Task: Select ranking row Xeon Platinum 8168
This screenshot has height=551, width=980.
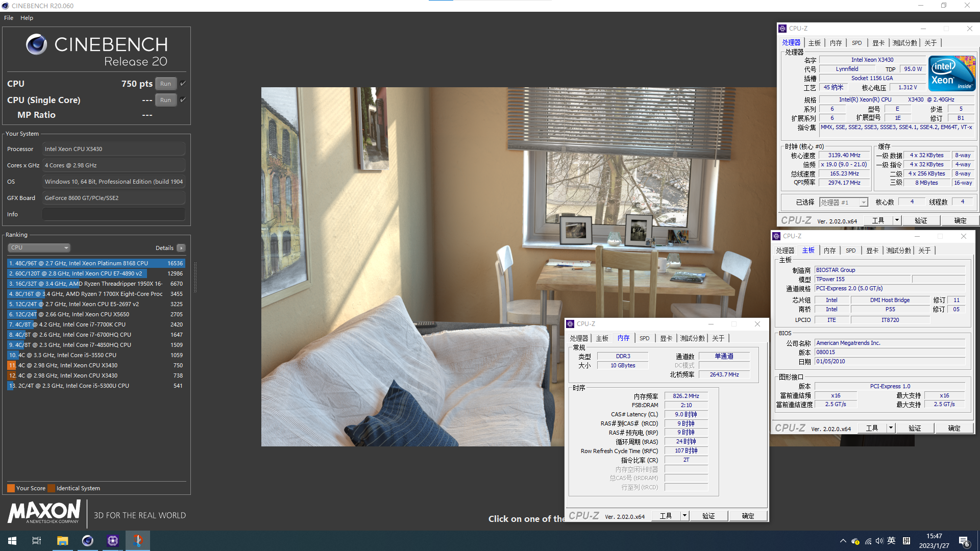Action: (96, 263)
